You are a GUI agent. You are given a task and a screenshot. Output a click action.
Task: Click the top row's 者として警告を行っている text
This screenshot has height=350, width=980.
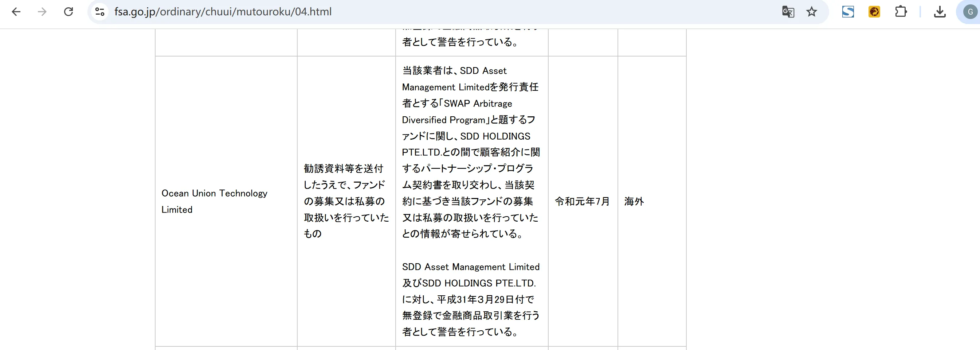pos(460,42)
